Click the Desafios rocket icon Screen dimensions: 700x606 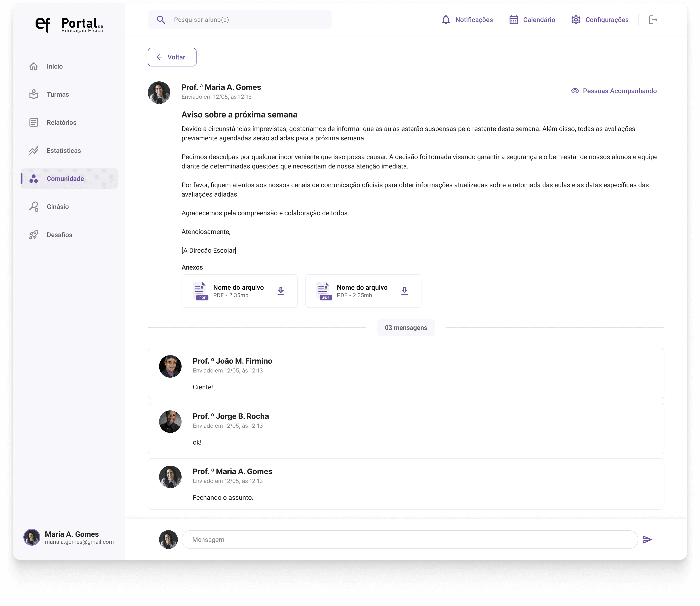(x=34, y=235)
